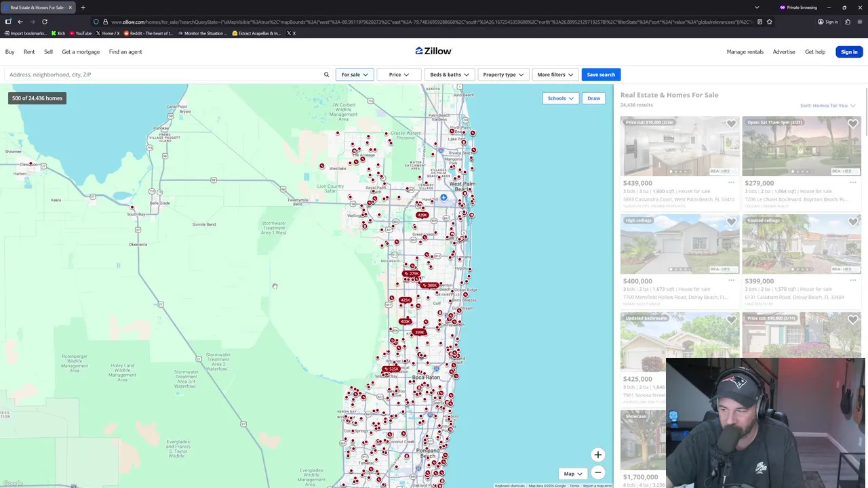Expand the Schools map overlay dropdown
This screenshot has height=488, width=868.
coord(560,98)
